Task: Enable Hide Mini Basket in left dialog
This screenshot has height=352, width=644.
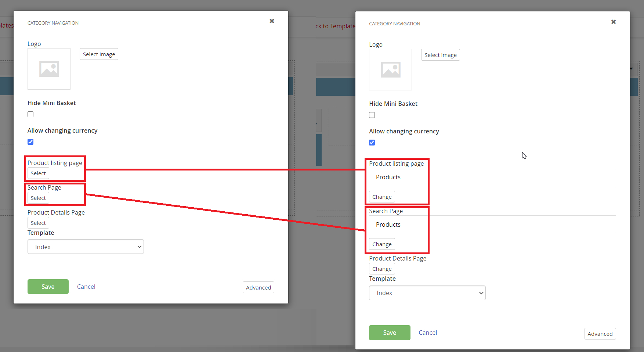Action: (30, 114)
